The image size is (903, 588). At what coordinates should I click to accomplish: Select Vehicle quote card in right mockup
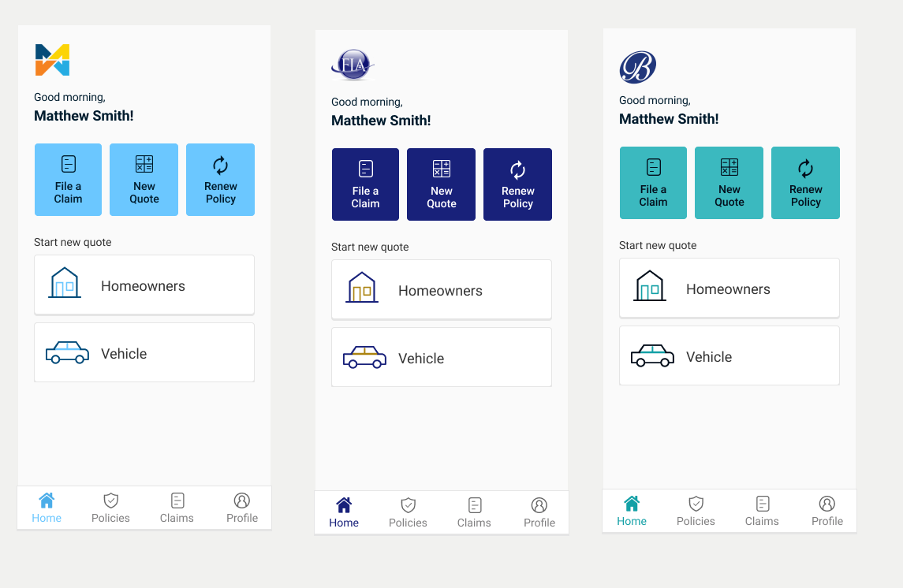click(729, 355)
